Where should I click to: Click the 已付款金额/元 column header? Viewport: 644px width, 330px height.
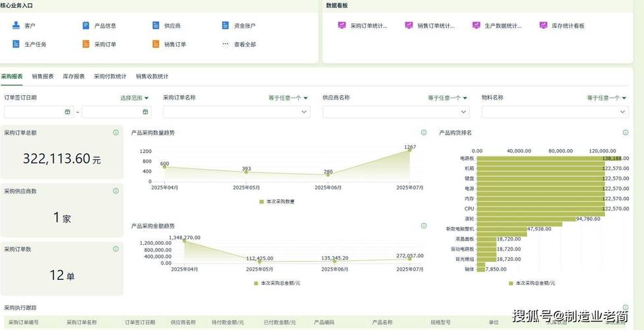pyautogui.click(x=279, y=322)
